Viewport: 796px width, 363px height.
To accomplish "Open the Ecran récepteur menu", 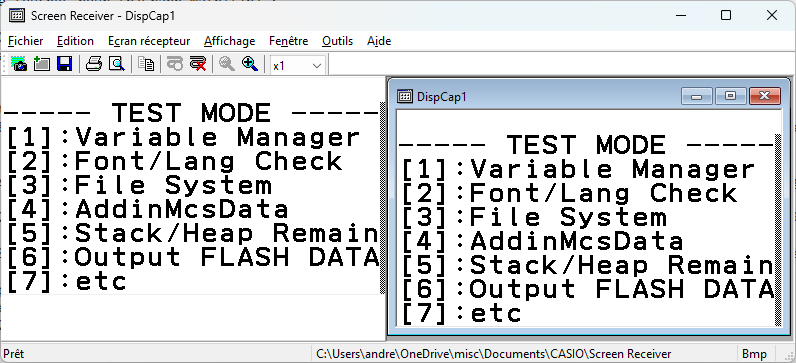I will click(149, 41).
